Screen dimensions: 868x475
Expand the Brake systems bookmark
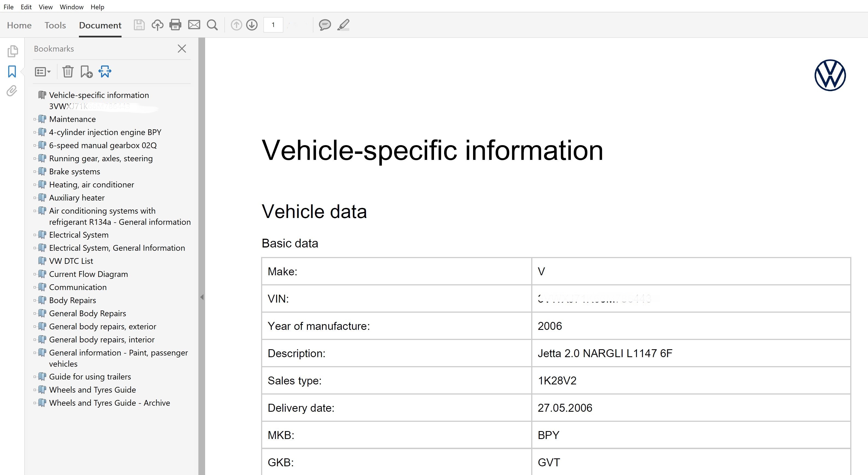point(35,172)
